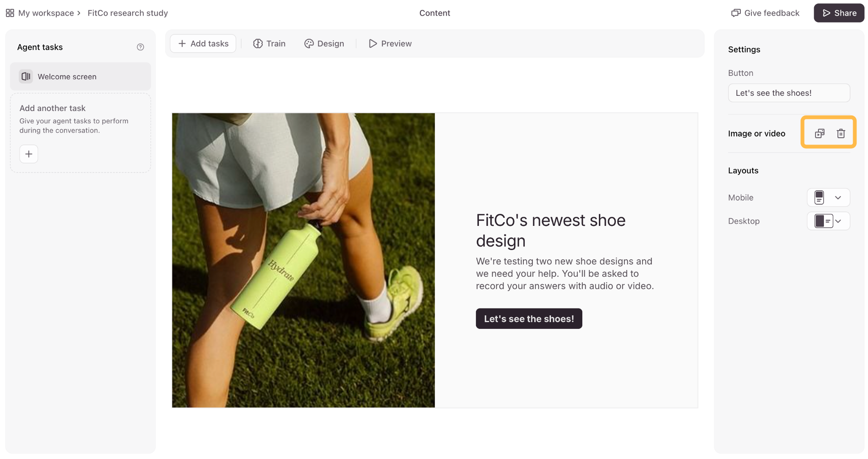The image size is (868, 459).
Task: Click the Design palette icon
Action: [309, 44]
